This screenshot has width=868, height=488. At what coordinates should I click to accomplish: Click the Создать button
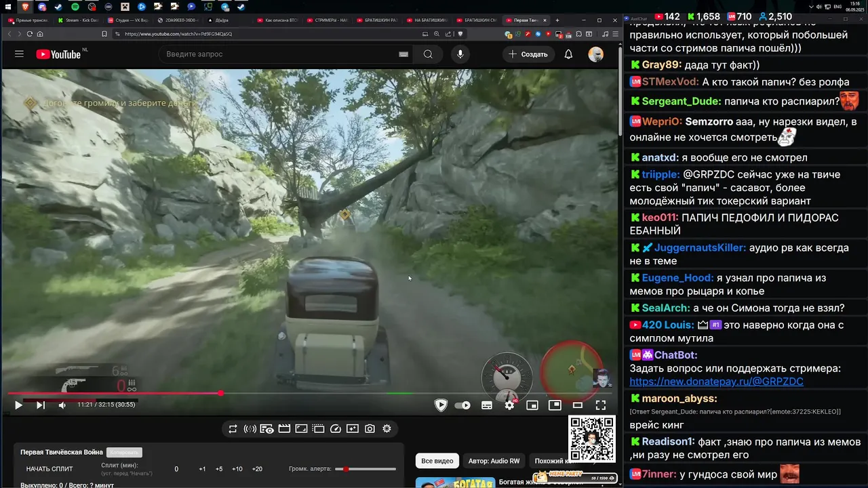[x=528, y=54]
